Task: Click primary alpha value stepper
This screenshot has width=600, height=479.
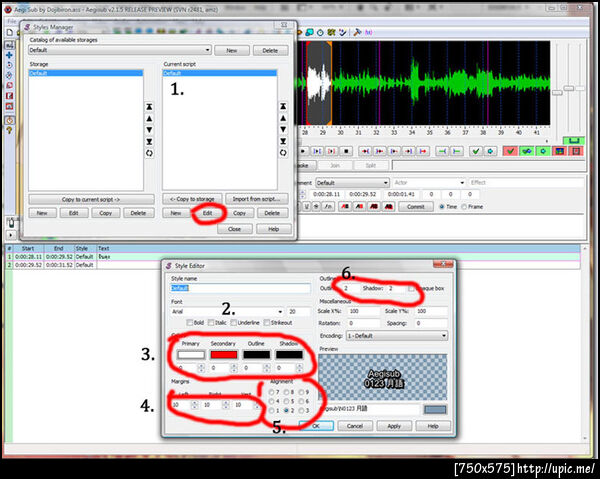Action: point(201,368)
